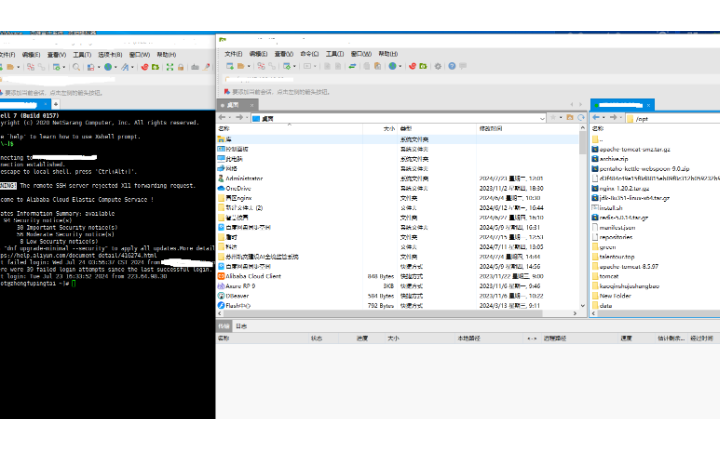
Task: Click Xftp paste clipboard icon
Action: point(377,66)
